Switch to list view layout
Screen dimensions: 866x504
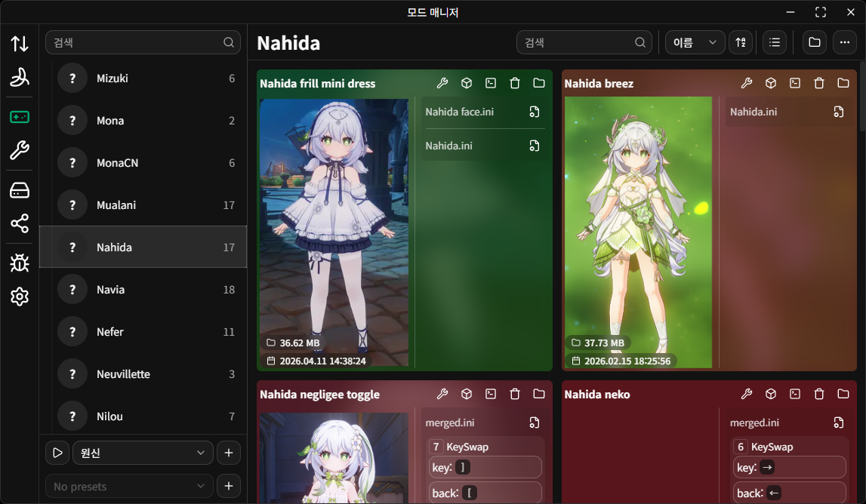point(775,42)
